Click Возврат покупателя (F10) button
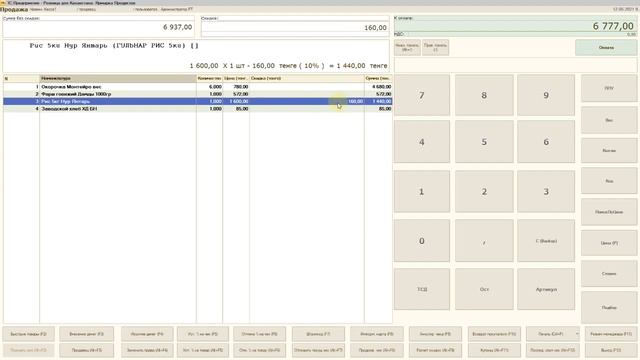This screenshot has width=640, height=360. tap(494, 334)
